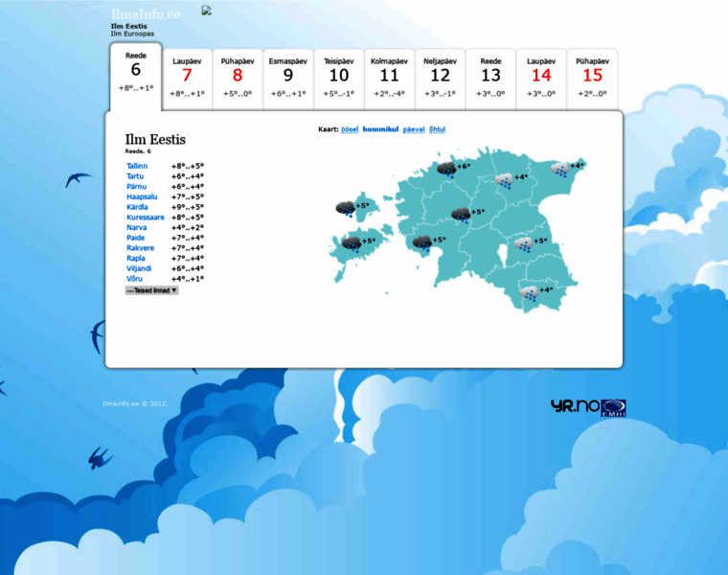Select the Pühapäev 8 day tab
The width and height of the screenshot is (728, 575).
(x=238, y=80)
